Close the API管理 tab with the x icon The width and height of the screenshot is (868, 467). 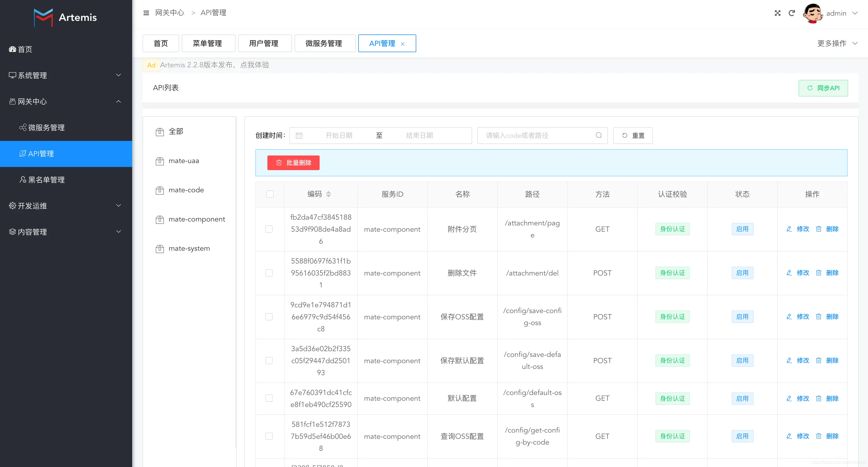[402, 44]
